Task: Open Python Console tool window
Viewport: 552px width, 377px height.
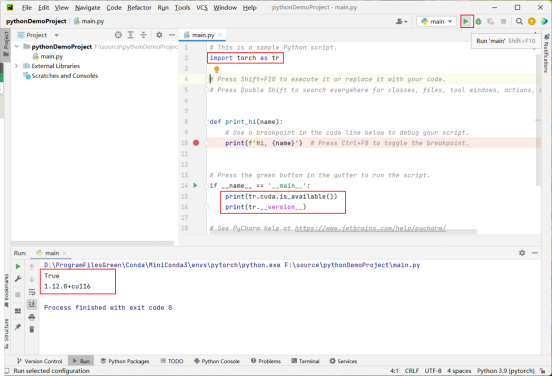Action: 217,361
